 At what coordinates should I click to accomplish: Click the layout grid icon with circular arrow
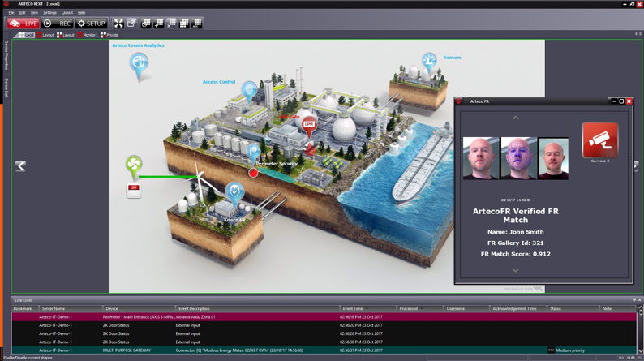pos(146,24)
